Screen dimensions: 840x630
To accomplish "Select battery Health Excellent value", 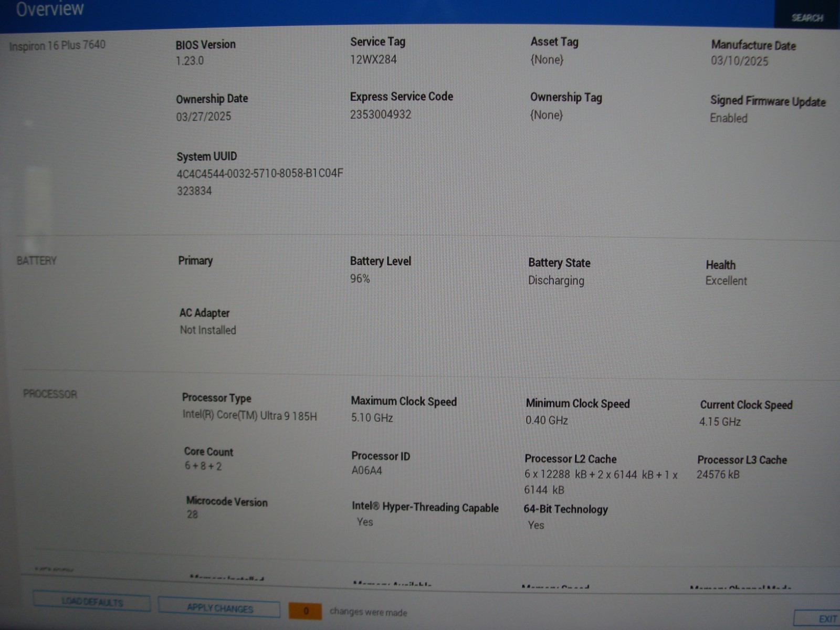I will point(726,281).
